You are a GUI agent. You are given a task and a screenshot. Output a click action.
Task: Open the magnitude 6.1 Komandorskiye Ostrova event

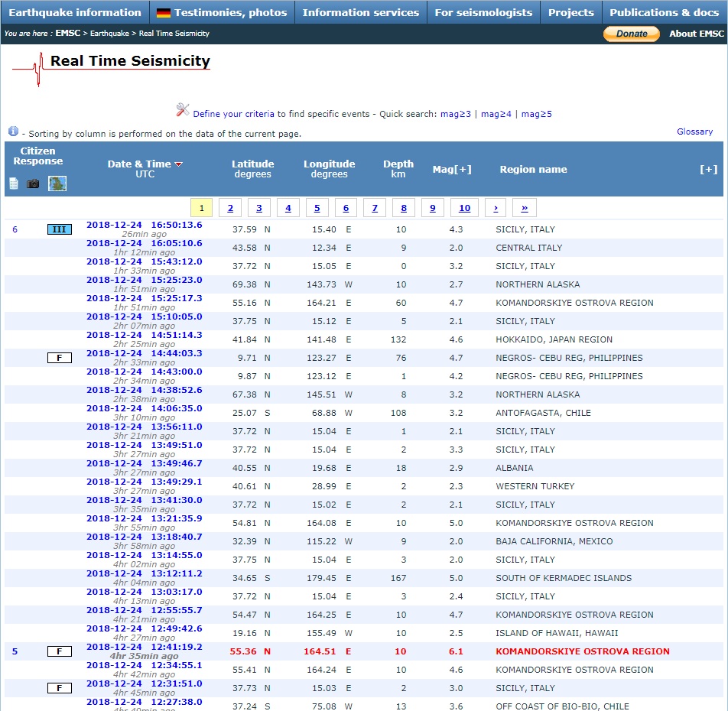coord(144,647)
